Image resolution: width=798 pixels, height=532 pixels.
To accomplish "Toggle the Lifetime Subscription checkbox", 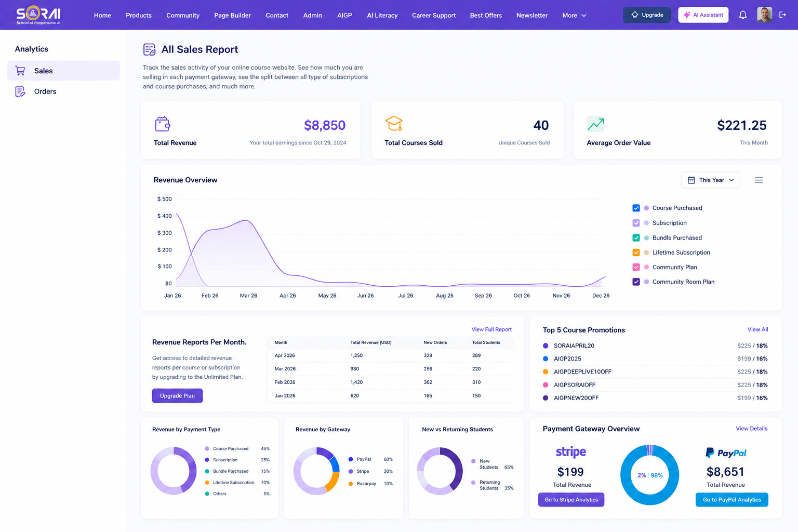I will click(x=636, y=252).
